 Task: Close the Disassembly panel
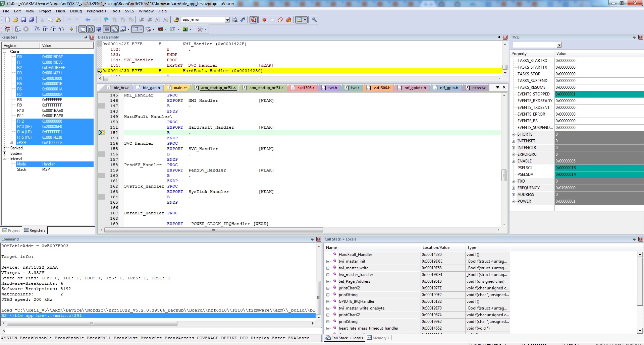(x=505, y=37)
